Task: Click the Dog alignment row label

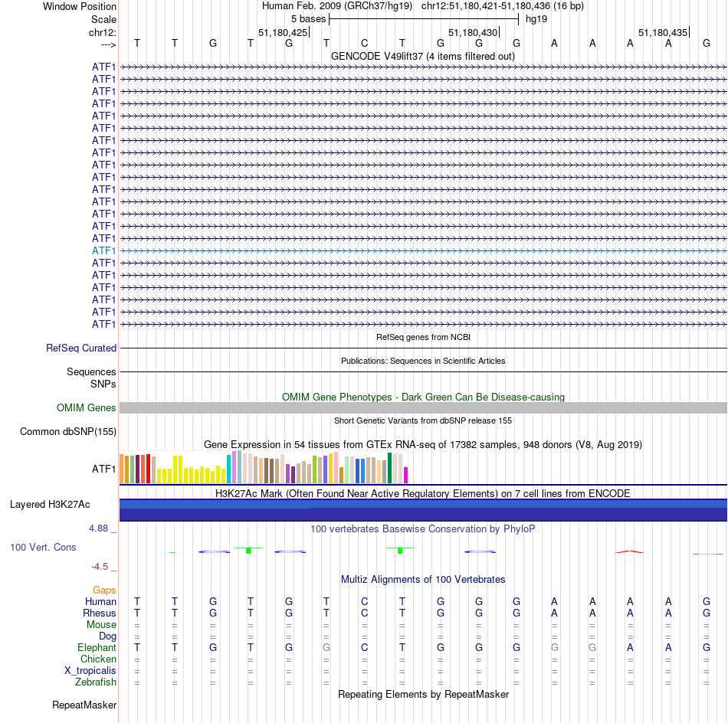Action: click(x=107, y=636)
